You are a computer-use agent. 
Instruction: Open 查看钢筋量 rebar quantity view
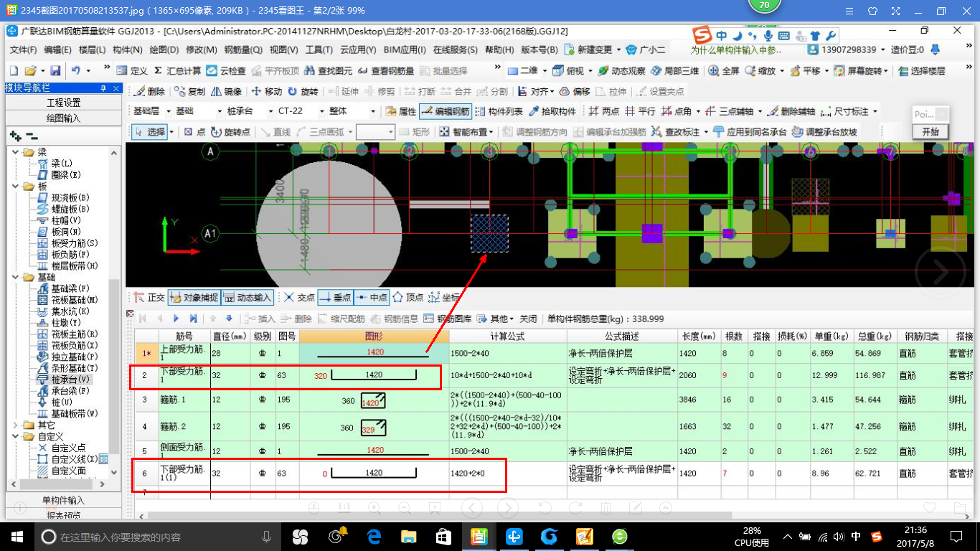(x=386, y=71)
